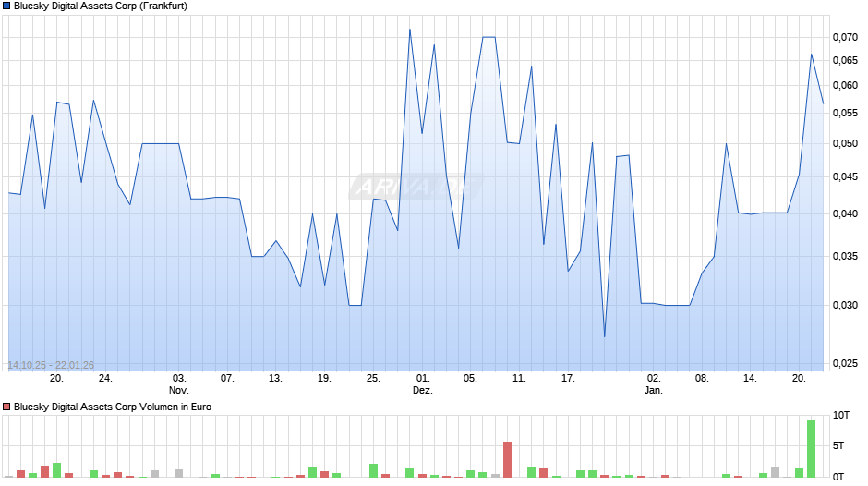Click the blue legend square beside Bluesky Digital Assets Corp
The image size is (868, 486).
(x=6, y=6)
